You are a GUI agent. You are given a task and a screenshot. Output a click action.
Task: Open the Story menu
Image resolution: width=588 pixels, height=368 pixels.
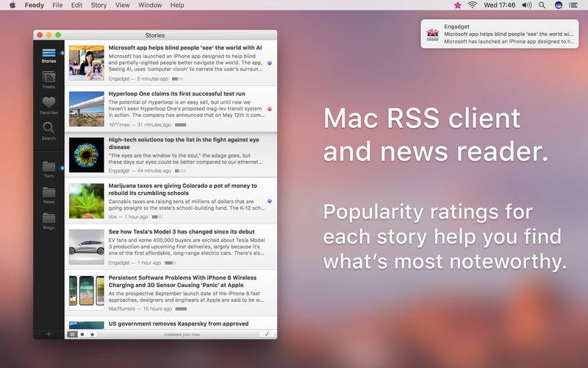[x=98, y=5]
